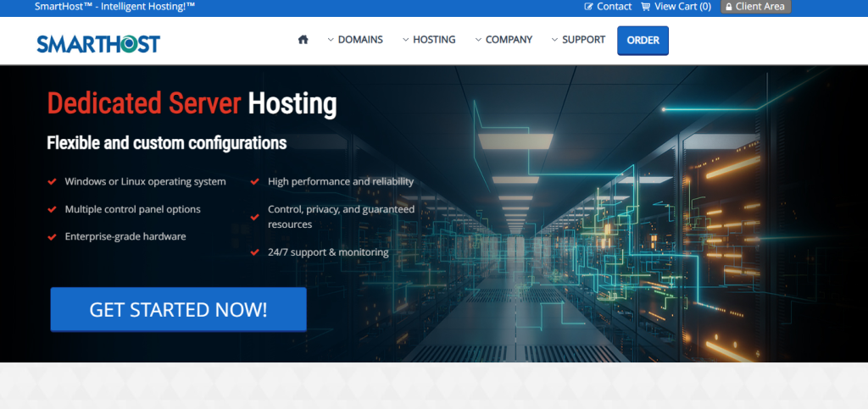
Task: Open the Support dropdown menu
Action: (x=578, y=40)
